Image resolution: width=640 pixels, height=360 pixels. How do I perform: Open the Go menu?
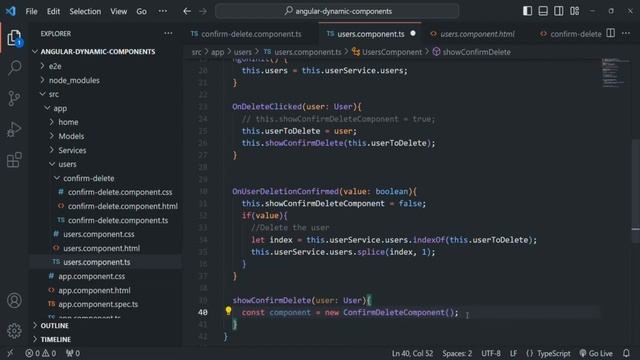(x=142, y=11)
